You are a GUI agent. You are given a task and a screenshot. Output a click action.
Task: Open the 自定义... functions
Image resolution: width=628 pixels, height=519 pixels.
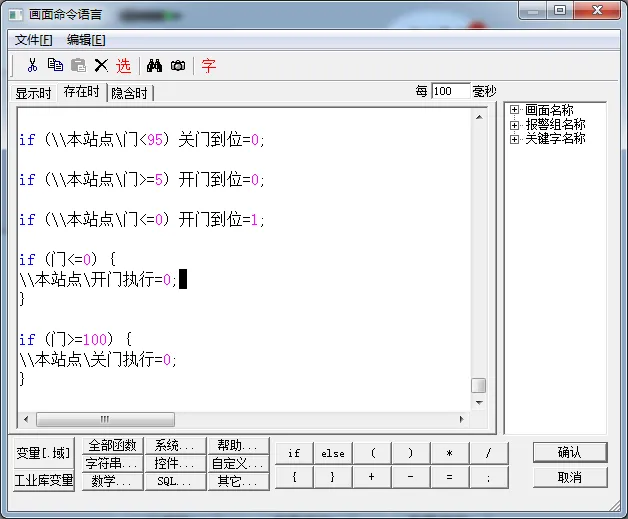(x=238, y=463)
